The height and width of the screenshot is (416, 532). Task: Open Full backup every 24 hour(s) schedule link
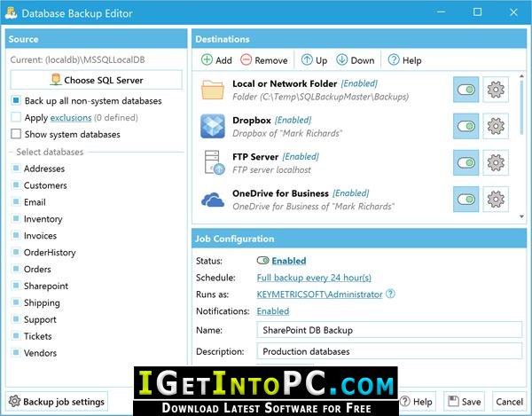[314, 278]
